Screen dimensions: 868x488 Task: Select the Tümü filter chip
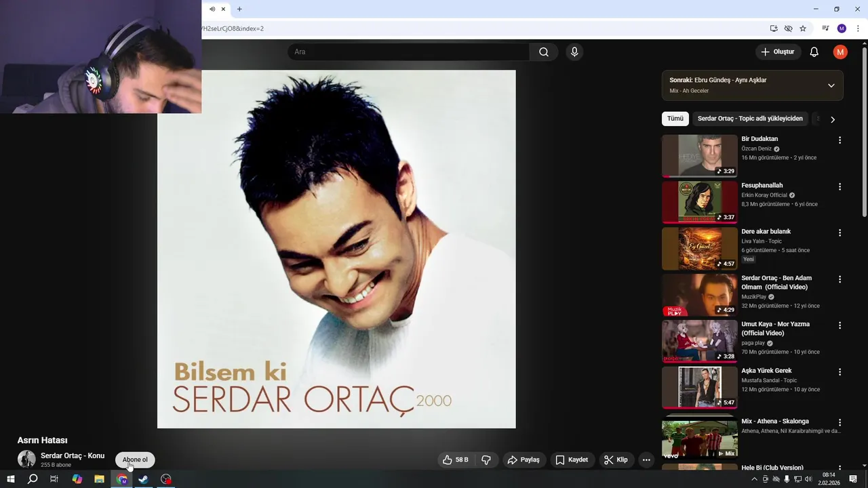click(675, 119)
